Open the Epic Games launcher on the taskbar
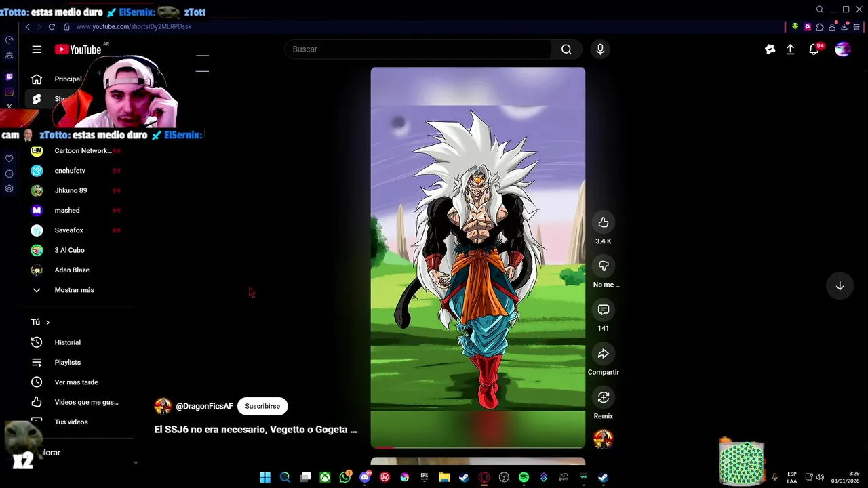The image size is (868, 488). (425, 477)
